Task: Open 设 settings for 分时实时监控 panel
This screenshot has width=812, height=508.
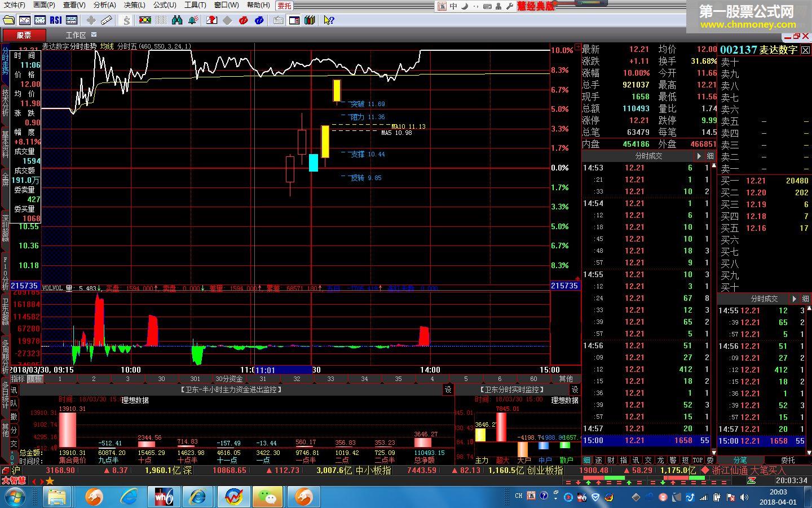Action: click(575, 389)
